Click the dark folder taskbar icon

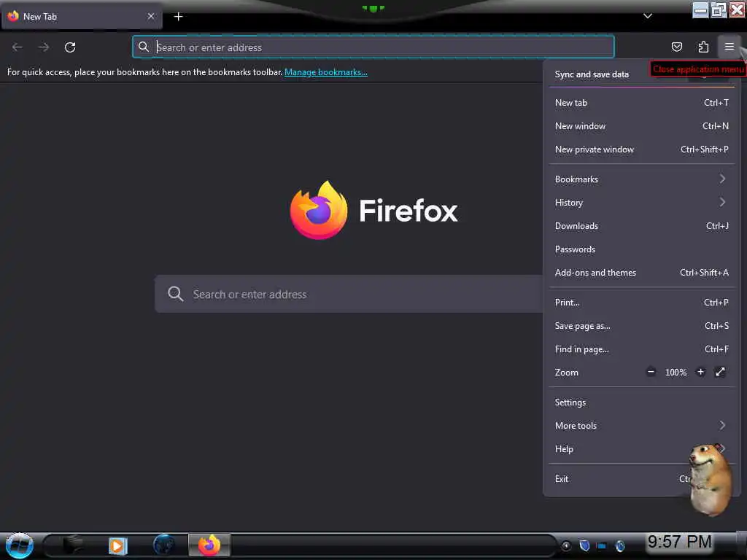(73, 545)
